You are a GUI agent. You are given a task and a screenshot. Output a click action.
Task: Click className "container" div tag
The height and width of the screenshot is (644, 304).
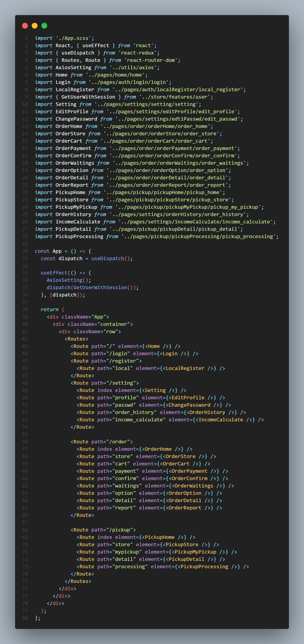93,324
